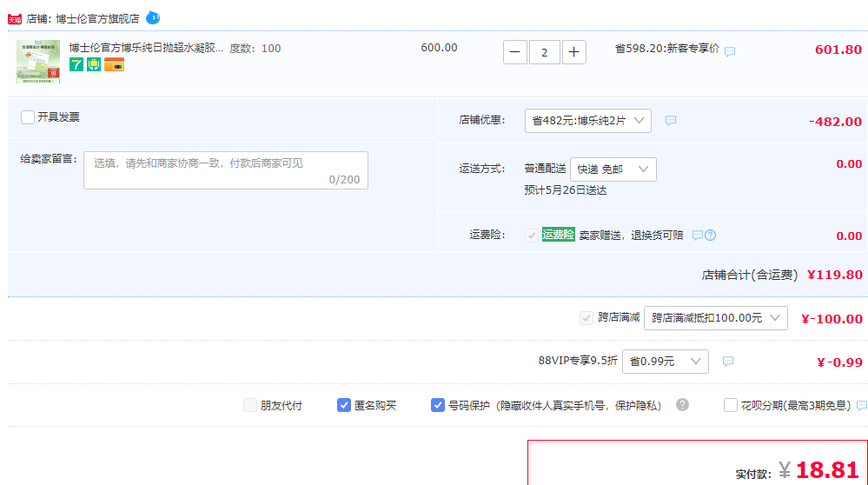The image size is (868, 485).
Task: Decrease the quantity with the minus button
Action: point(515,52)
